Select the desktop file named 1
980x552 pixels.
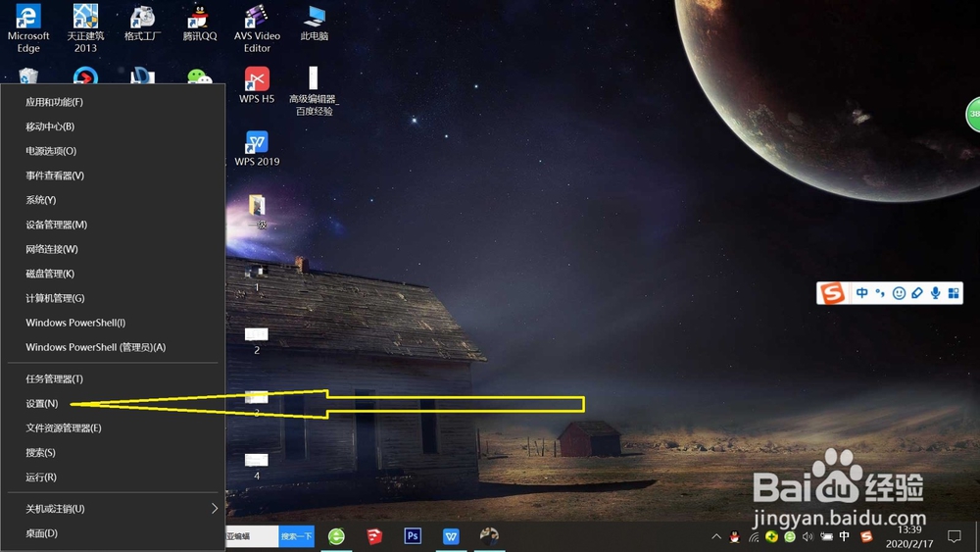(x=256, y=278)
